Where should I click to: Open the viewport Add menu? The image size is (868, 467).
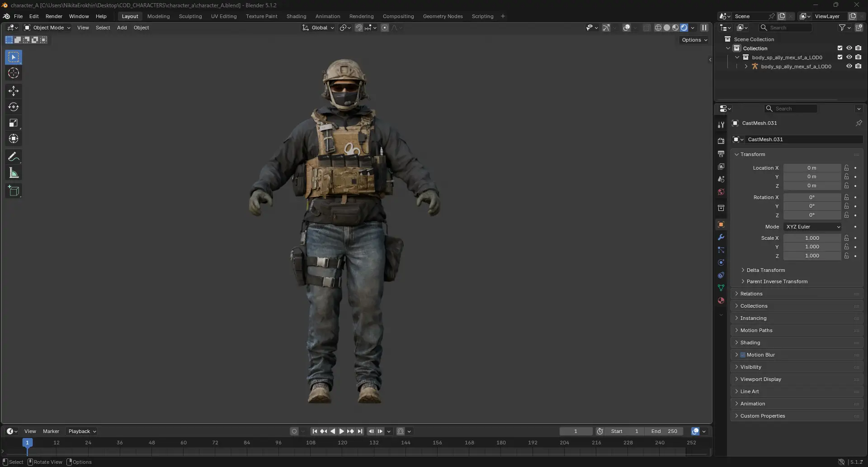click(x=122, y=28)
